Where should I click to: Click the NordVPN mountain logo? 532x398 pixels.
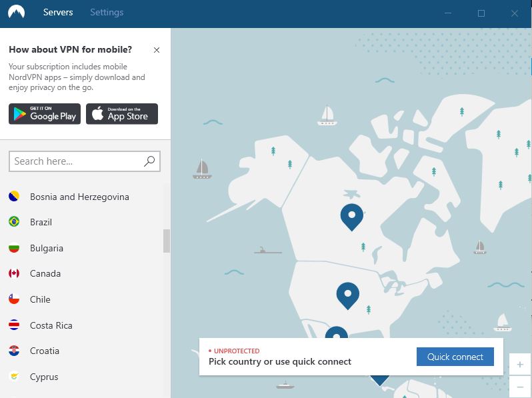pyautogui.click(x=16, y=12)
